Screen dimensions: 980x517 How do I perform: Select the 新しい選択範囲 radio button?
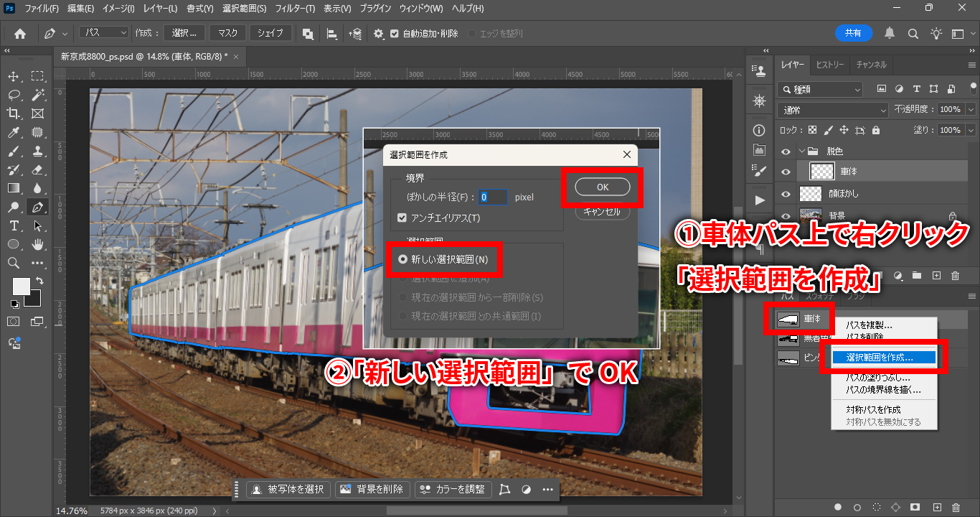point(402,259)
